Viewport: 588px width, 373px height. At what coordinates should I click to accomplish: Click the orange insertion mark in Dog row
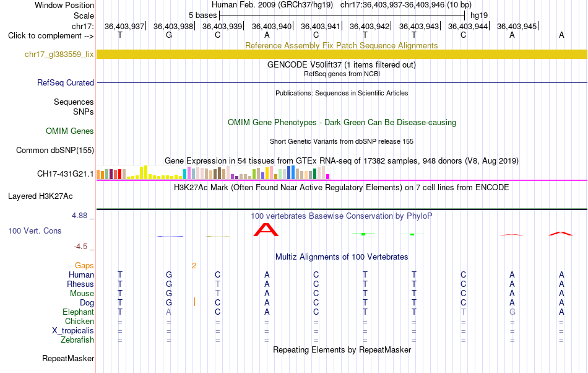194,302
